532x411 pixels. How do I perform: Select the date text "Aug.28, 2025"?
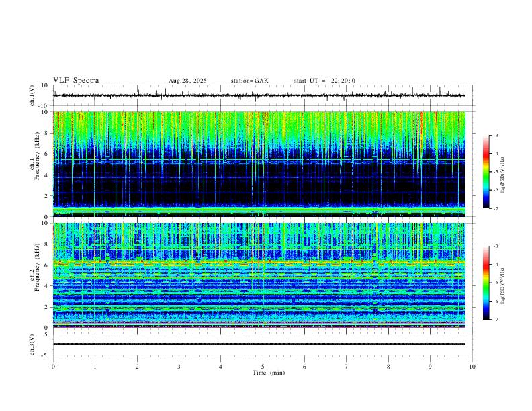(x=187, y=81)
